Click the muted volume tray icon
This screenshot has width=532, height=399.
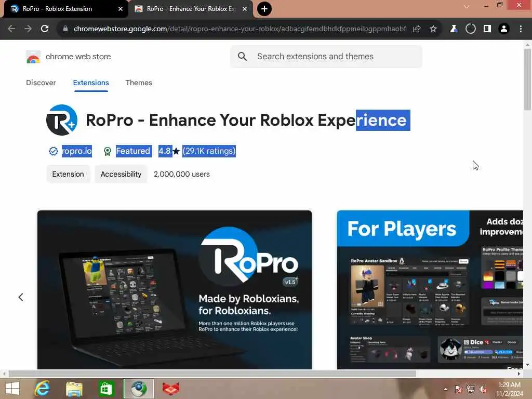pyautogui.click(x=483, y=389)
